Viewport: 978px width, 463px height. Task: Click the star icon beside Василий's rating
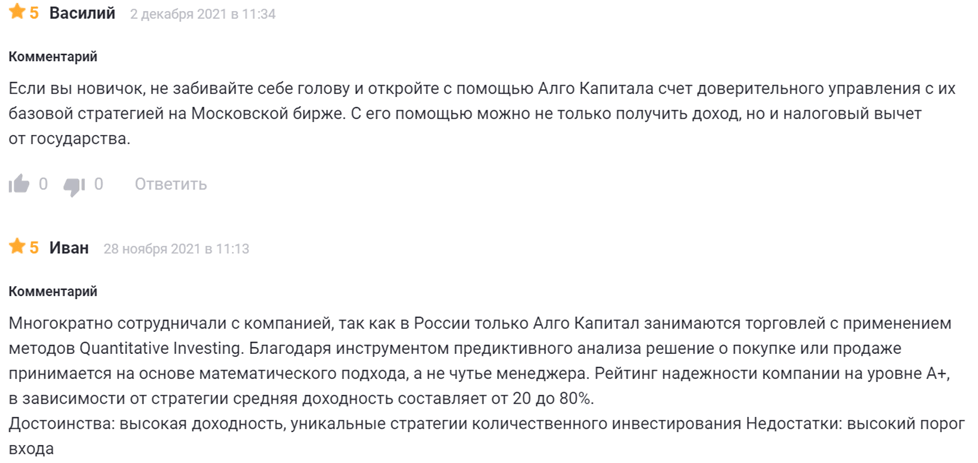(17, 14)
